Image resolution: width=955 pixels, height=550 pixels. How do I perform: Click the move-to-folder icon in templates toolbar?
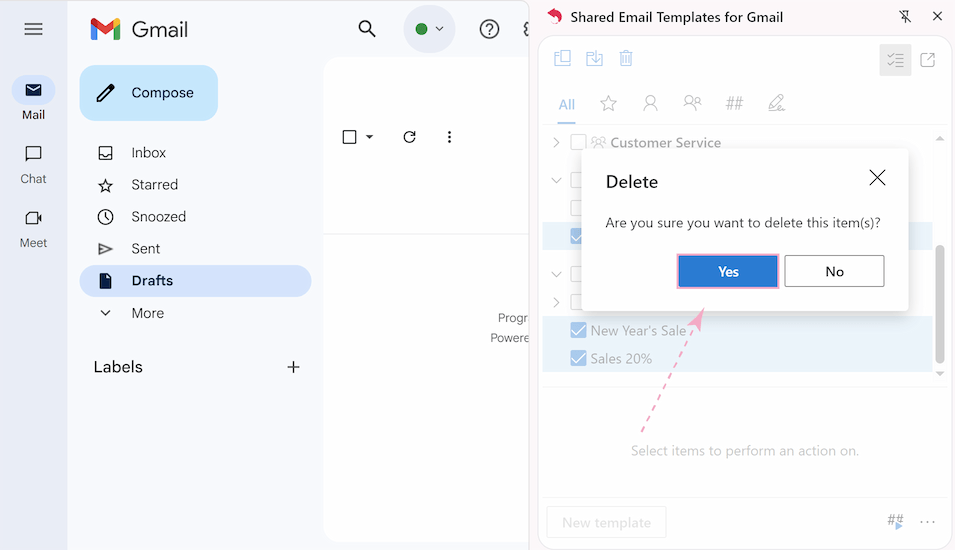(562, 58)
